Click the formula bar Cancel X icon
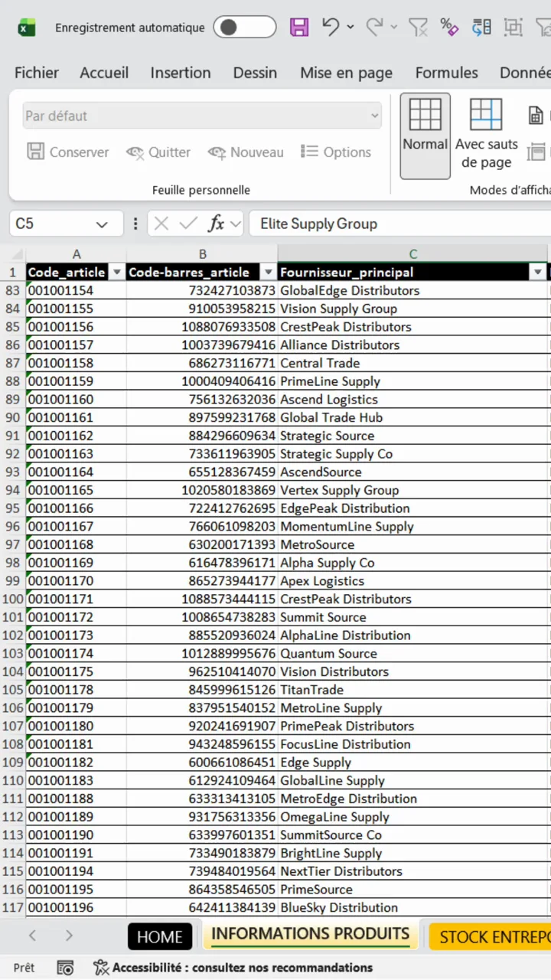 [161, 224]
